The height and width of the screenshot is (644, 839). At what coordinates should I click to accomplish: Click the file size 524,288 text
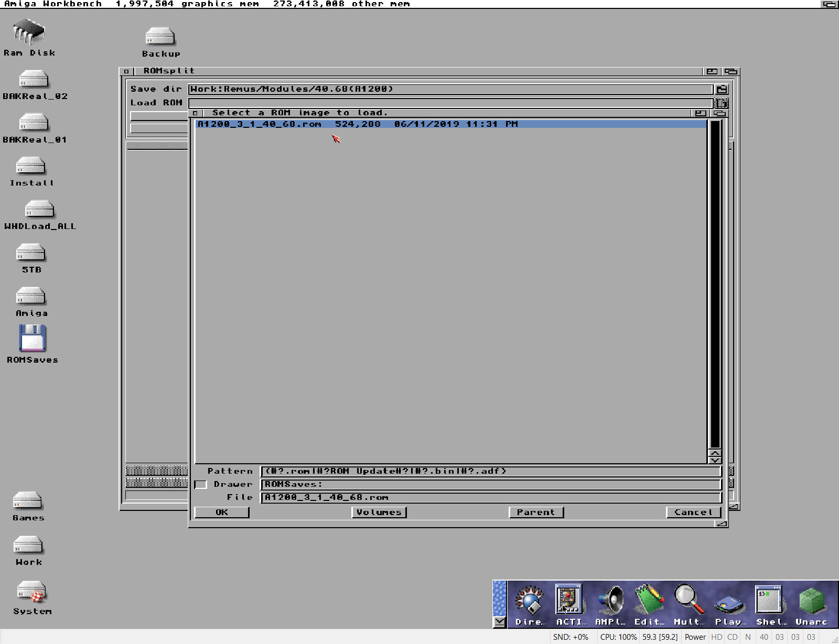[x=358, y=124]
